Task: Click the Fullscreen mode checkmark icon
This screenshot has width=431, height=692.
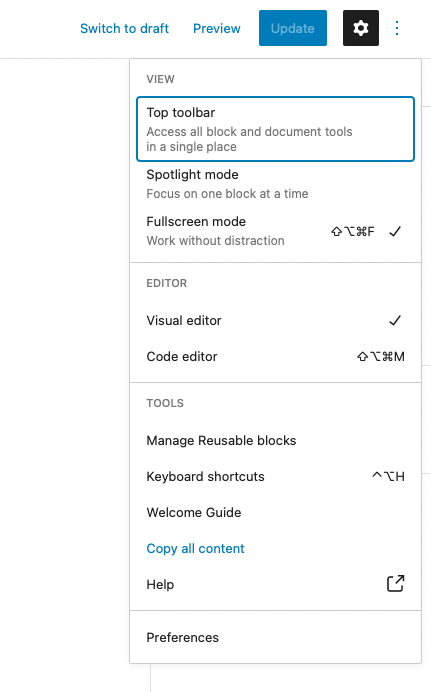Action: coord(395,231)
